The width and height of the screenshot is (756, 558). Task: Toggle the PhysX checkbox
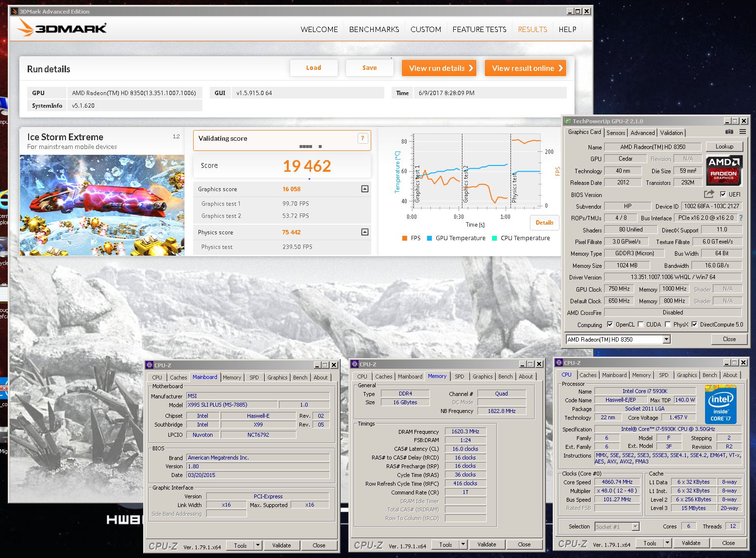[x=668, y=324]
